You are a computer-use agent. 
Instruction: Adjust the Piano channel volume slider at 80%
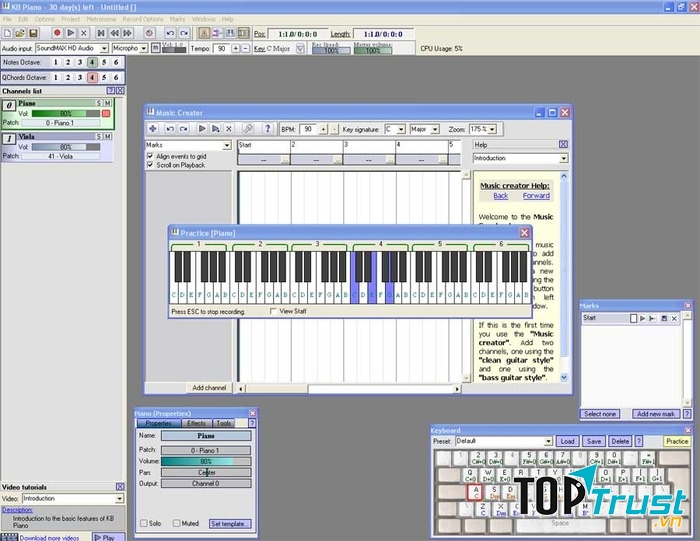point(66,113)
